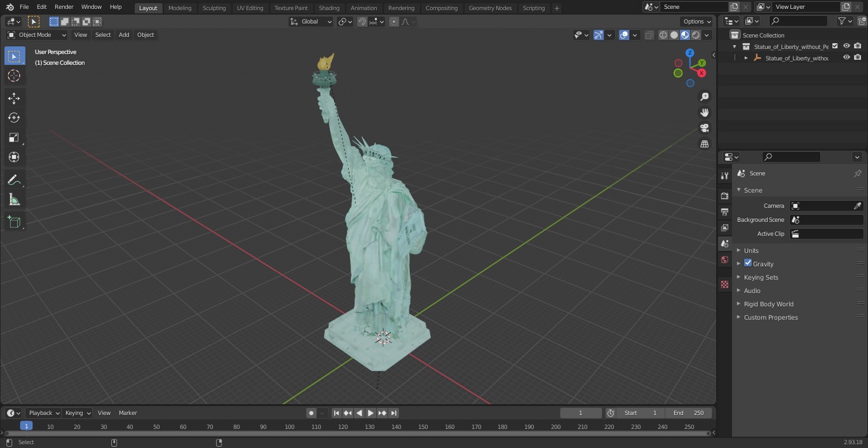Select the Cursor tool in the viewport toolbar
868x448 pixels.
14,76
